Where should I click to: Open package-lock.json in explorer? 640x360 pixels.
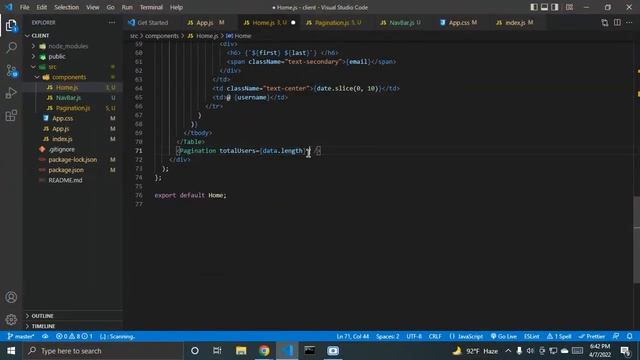(x=73, y=160)
